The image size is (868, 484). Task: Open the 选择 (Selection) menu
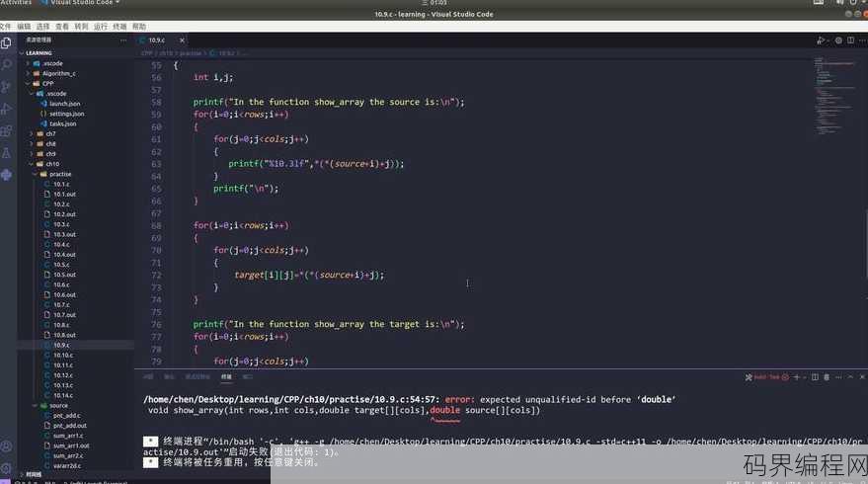click(43, 27)
